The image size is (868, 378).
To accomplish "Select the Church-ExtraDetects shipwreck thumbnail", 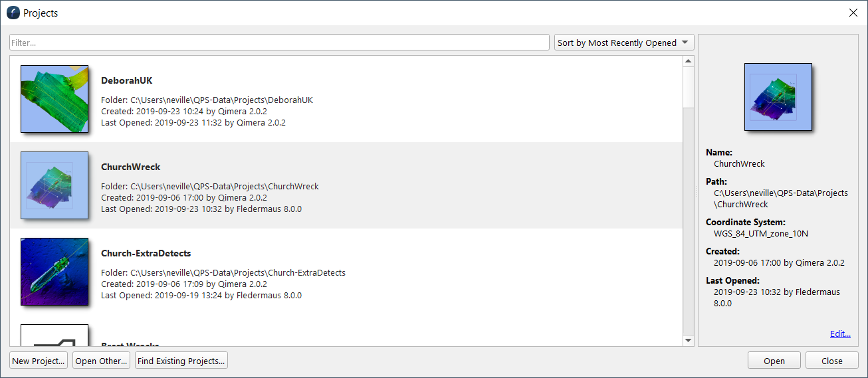I will (x=54, y=272).
